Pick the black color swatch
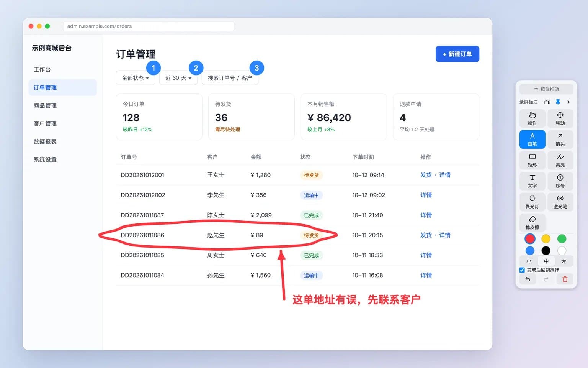The width and height of the screenshot is (588, 368). [x=546, y=250]
